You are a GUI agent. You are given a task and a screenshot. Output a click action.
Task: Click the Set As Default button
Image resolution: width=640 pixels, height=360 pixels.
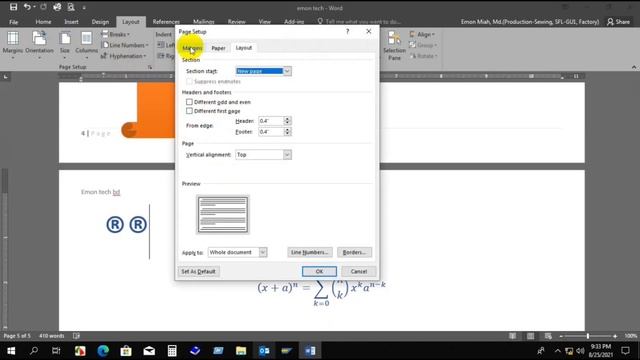pos(198,271)
